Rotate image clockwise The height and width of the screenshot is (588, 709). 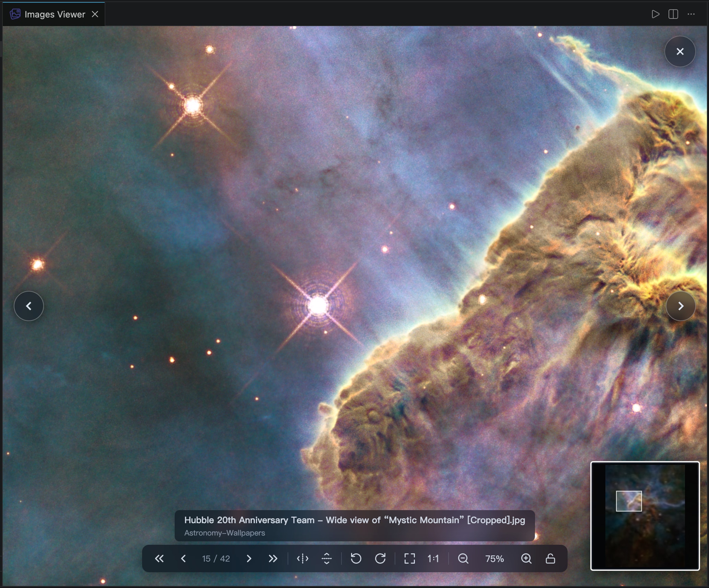(380, 559)
